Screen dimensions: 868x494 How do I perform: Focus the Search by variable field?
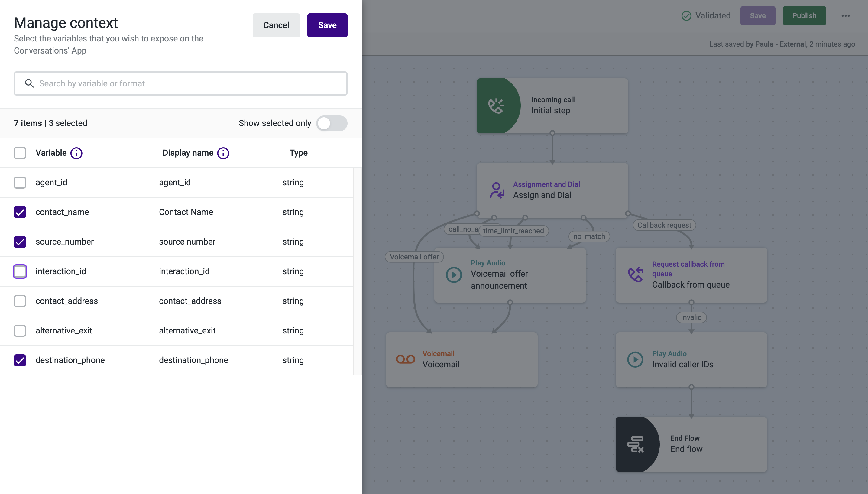[180, 83]
